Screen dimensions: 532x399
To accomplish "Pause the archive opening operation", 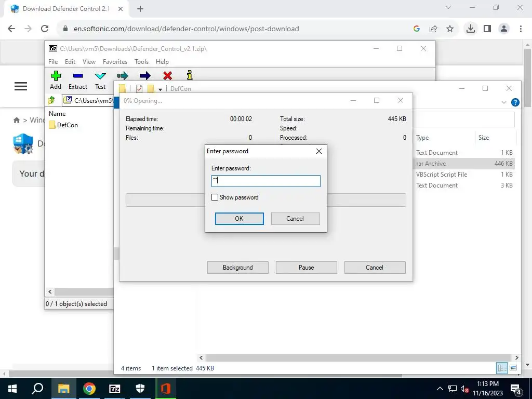I will point(306,268).
